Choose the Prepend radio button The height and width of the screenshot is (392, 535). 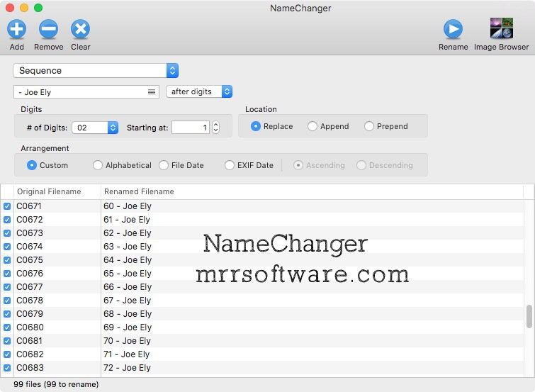[369, 126]
